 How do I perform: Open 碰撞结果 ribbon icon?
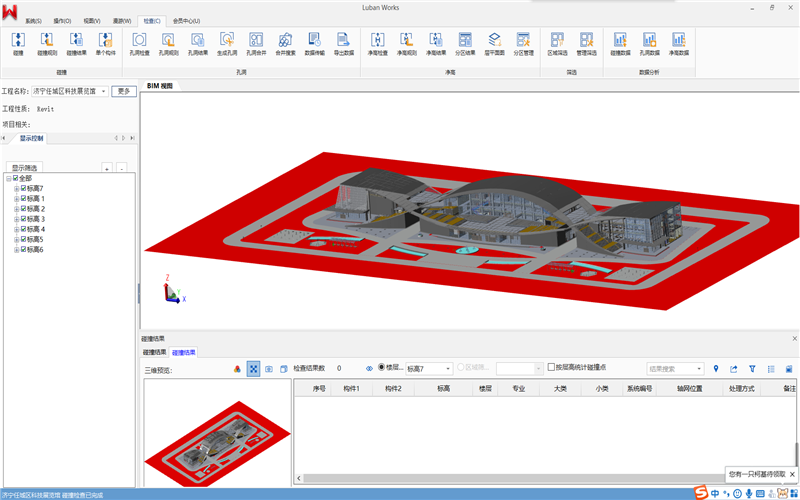coord(77,43)
